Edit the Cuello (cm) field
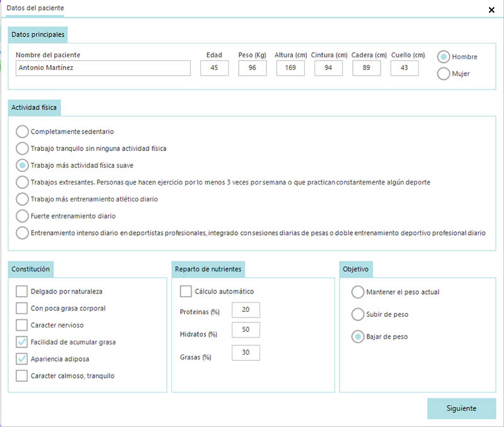504x427 pixels. point(404,68)
